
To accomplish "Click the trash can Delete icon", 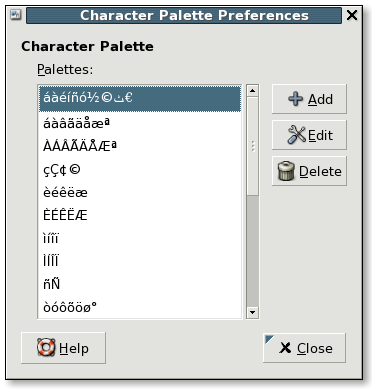I will point(286,171).
